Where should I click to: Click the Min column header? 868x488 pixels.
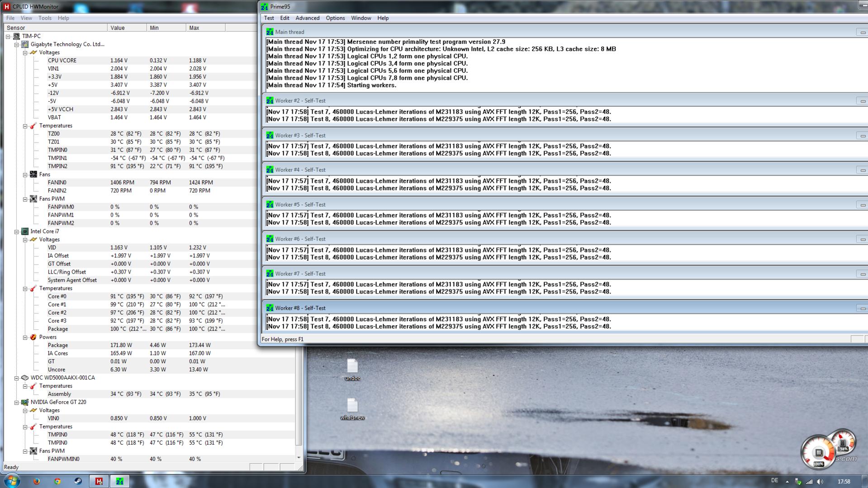click(166, 28)
